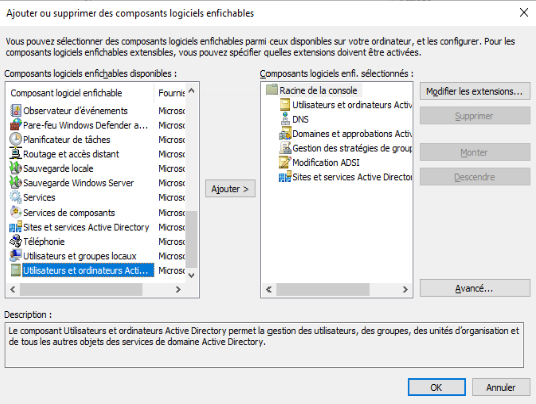The height and width of the screenshot is (404, 536).
Task: Click the Sauvegarde Windows Server icon
Action: pyautogui.click(x=15, y=183)
